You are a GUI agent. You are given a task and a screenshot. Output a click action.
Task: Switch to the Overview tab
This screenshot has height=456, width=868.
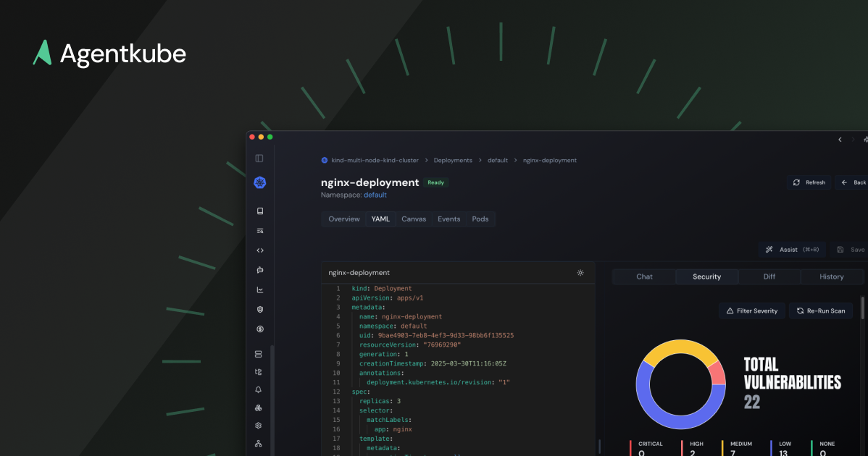pyautogui.click(x=343, y=219)
